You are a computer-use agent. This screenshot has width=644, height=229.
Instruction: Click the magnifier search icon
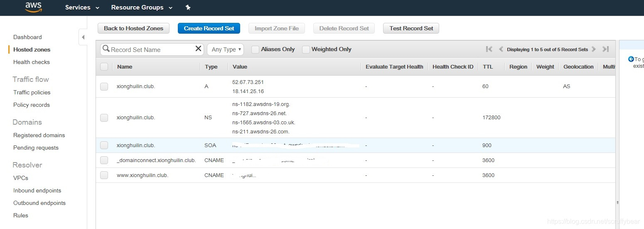click(106, 49)
